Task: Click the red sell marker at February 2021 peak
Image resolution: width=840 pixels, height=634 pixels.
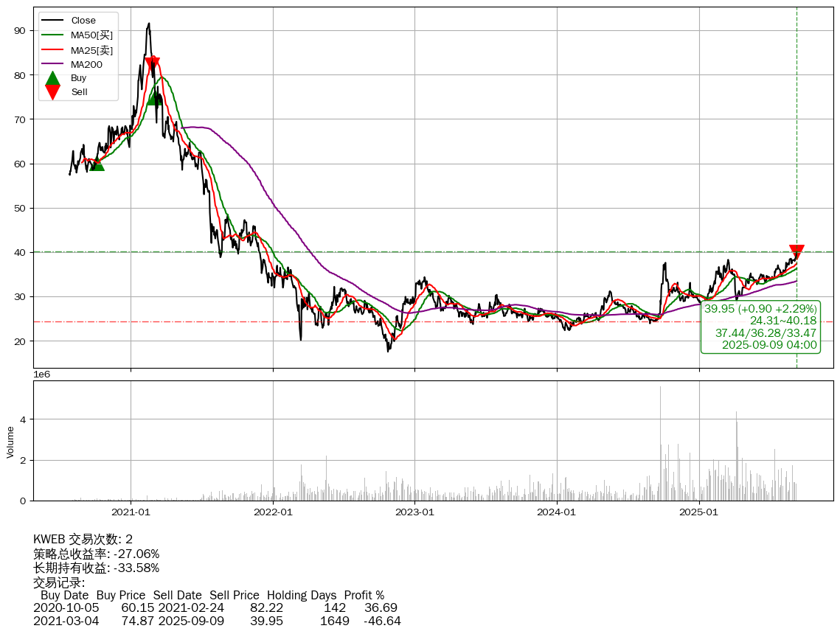Action: [152, 63]
